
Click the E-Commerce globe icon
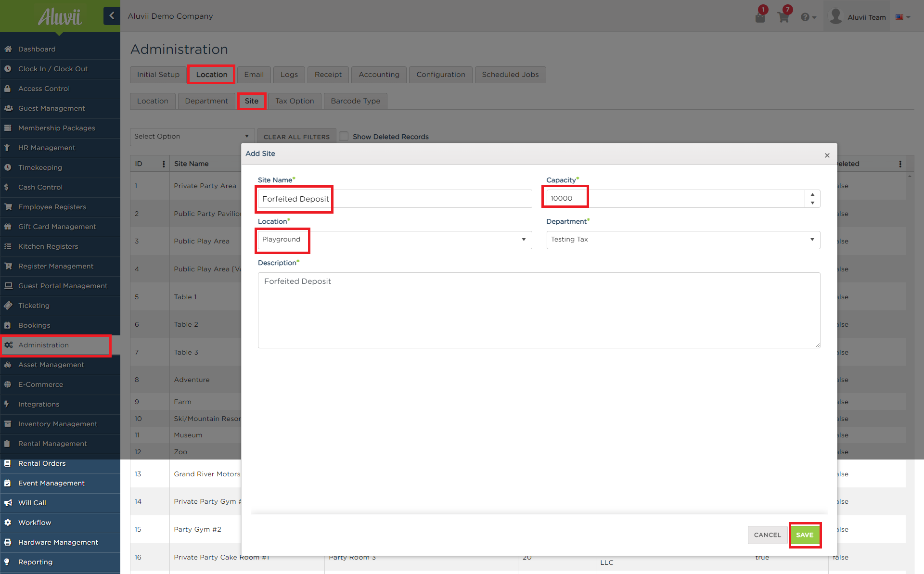click(8, 384)
